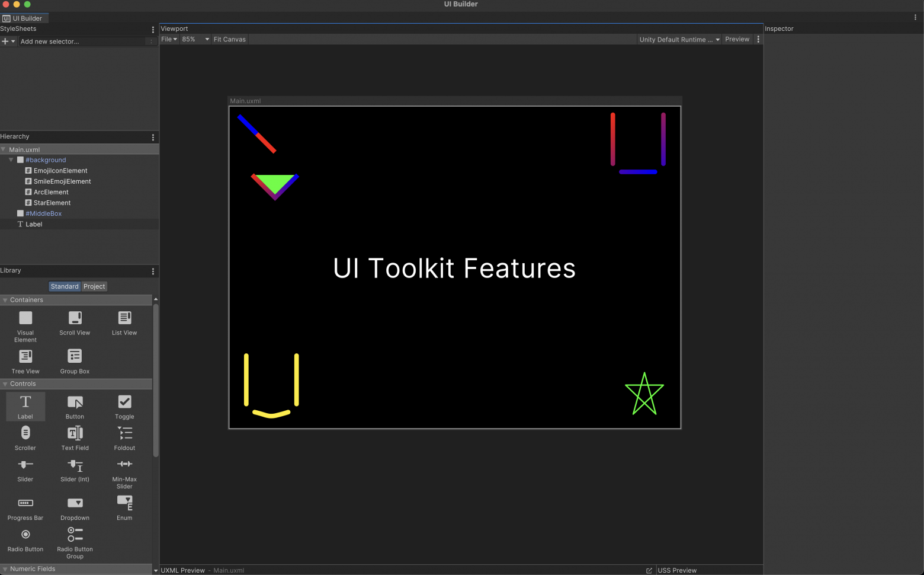Select the Slider control icon
924x575 pixels.
[25, 465]
